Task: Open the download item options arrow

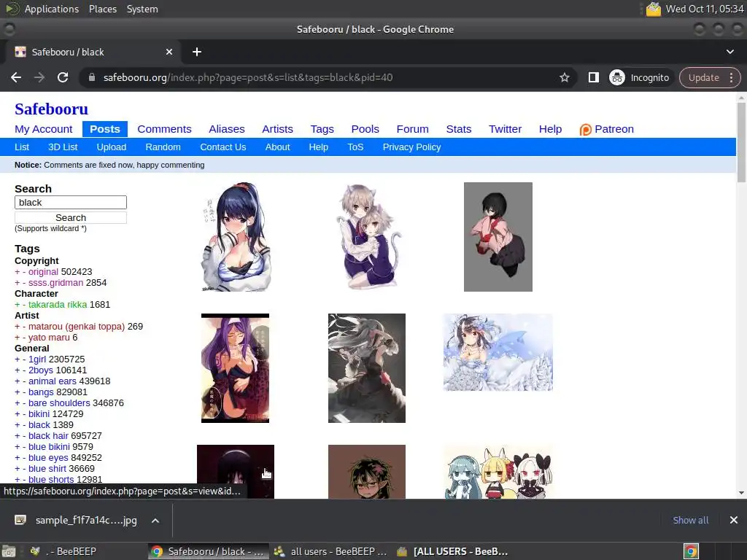Action: (x=155, y=521)
